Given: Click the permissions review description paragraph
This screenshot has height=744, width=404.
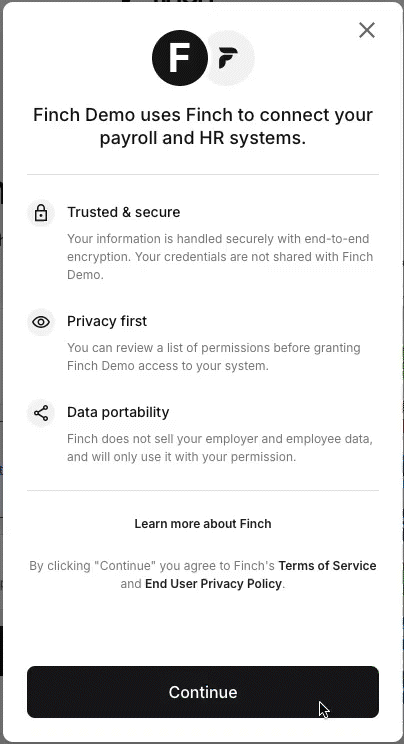Looking at the screenshot, I should point(214,357).
